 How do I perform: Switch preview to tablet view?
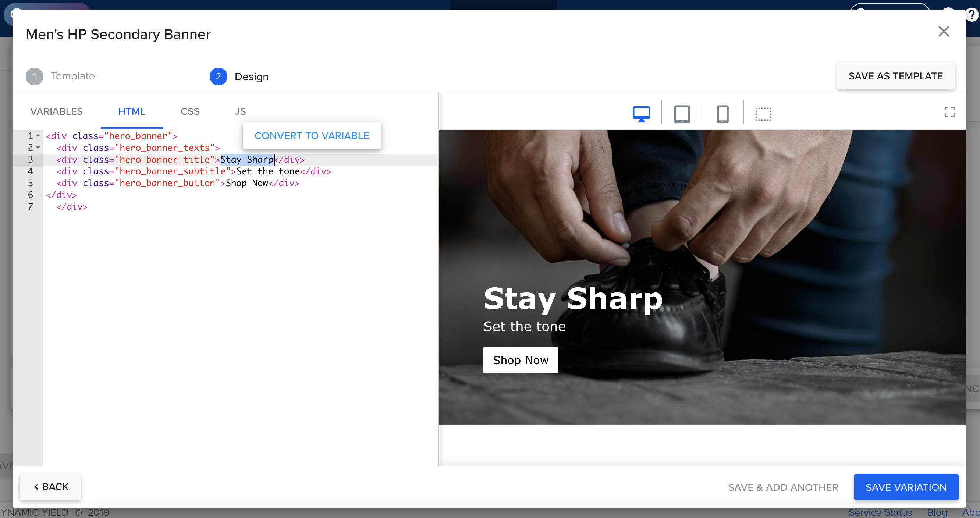[x=682, y=114]
